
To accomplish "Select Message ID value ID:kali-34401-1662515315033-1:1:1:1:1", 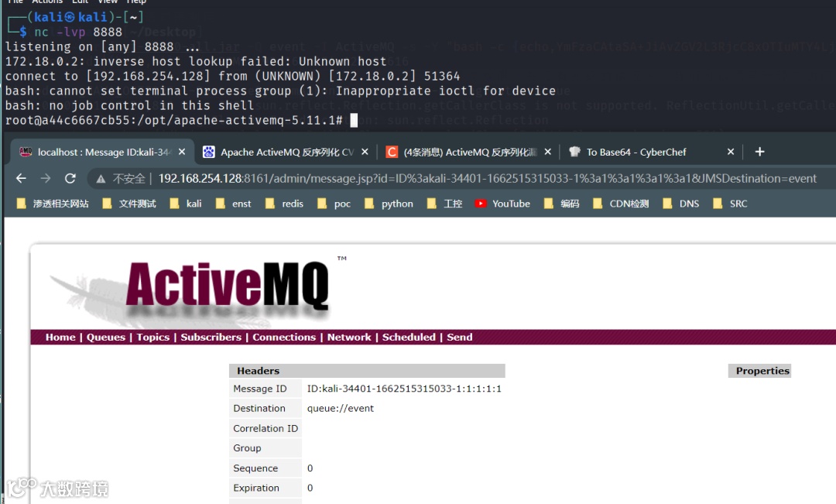I will (x=404, y=389).
